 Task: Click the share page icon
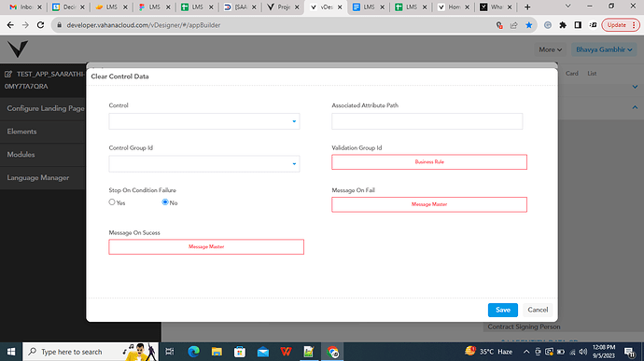point(514,25)
